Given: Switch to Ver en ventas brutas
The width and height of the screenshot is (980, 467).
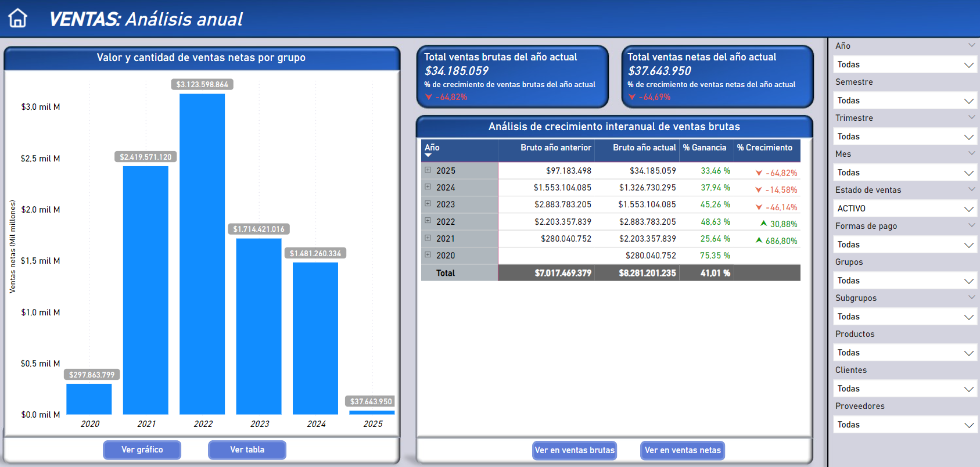Looking at the screenshot, I should [x=574, y=450].
